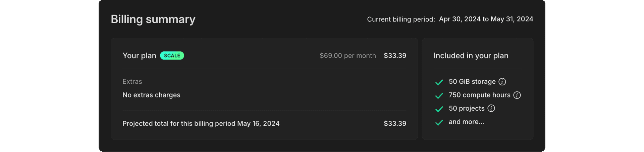Select the Apr 30 to May 31 billing period dates
Image resolution: width=644 pixels, height=152 pixels.
tap(486, 19)
